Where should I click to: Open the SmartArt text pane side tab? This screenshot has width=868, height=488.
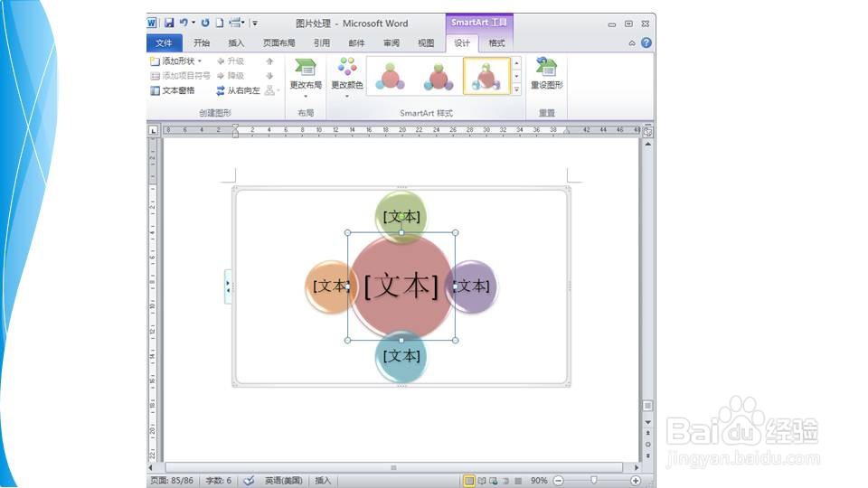(x=228, y=286)
